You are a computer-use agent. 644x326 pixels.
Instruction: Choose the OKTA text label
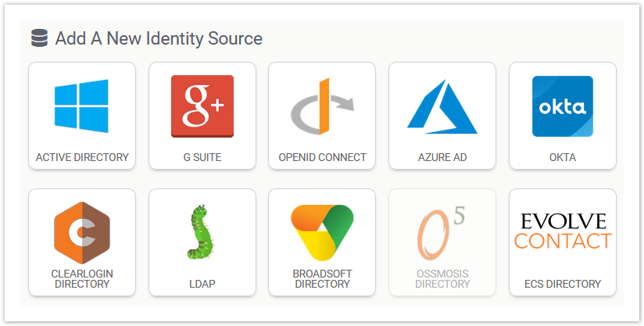[x=563, y=157]
